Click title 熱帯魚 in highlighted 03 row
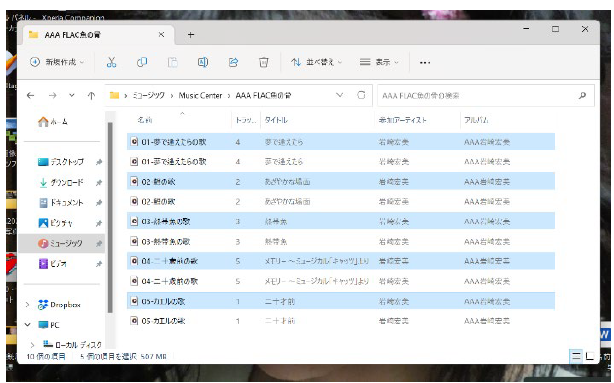This screenshot has height=383, width=614. pos(276,221)
